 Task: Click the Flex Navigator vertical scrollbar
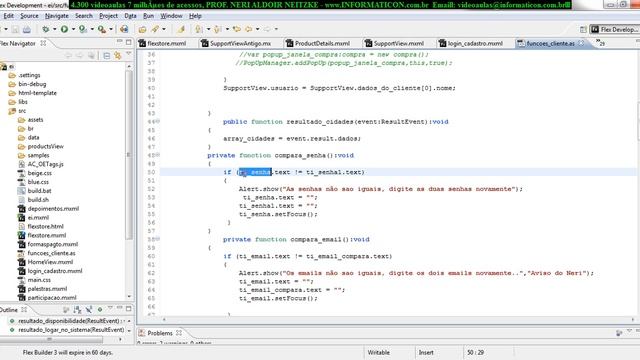[x=129, y=155]
